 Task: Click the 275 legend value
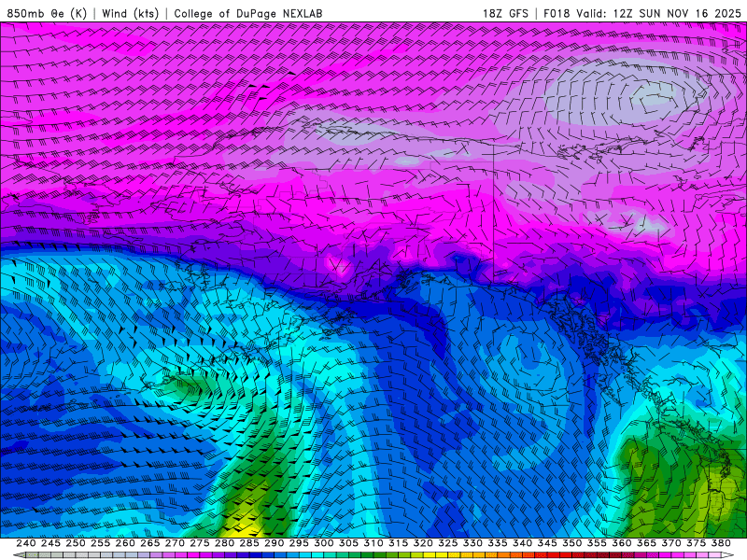[199, 543]
